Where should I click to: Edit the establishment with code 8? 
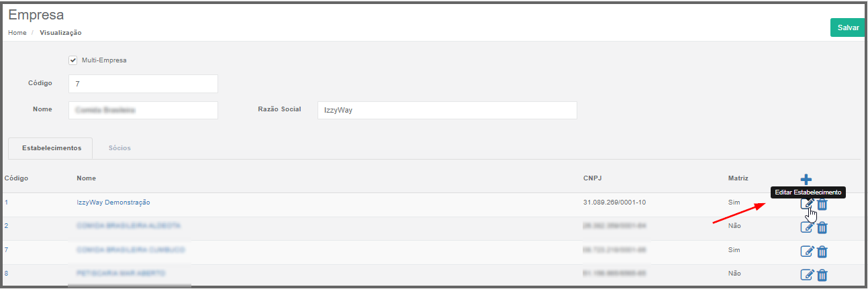[808, 274]
